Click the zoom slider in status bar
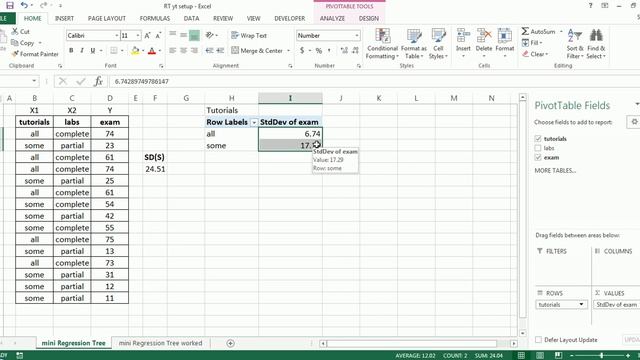640x360 pixels. (600, 356)
